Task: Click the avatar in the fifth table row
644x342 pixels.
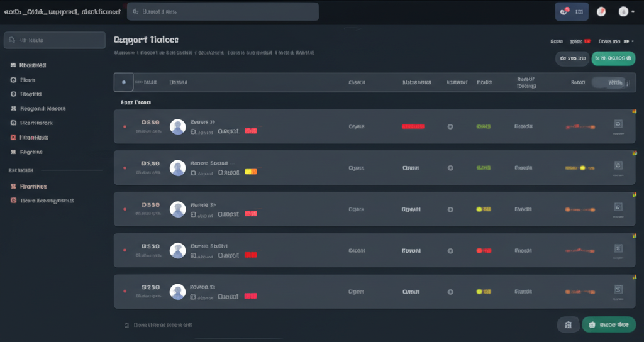Action: [178, 292]
